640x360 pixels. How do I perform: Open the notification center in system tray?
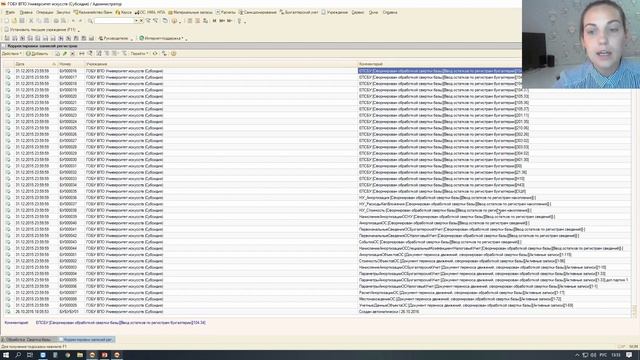(629, 355)
